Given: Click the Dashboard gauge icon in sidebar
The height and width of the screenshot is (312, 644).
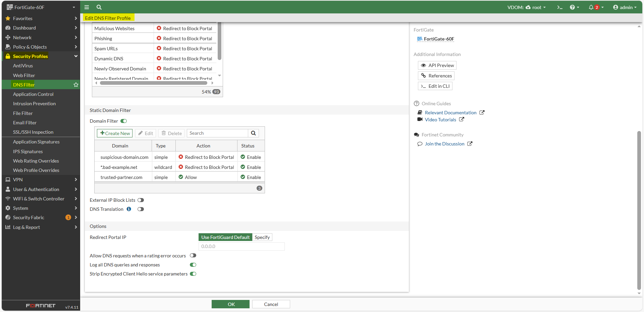Looking at the screenshot, I should [x=8, y=28].
